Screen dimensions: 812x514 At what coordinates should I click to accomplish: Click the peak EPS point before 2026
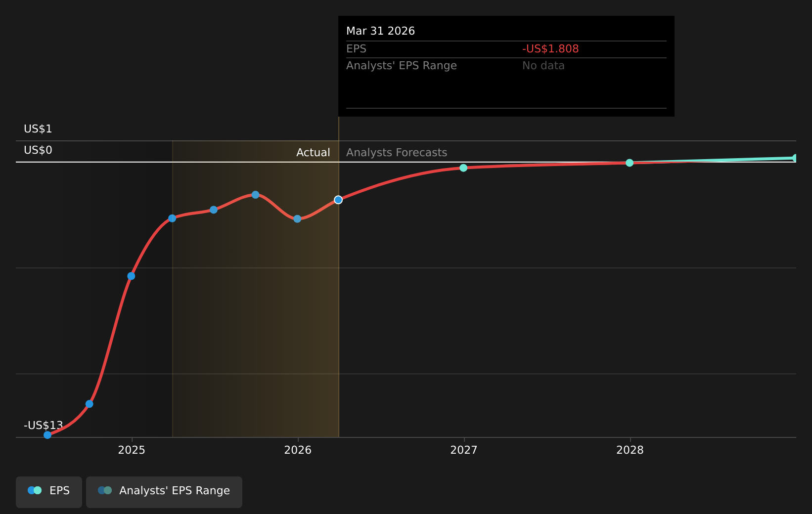255,195
